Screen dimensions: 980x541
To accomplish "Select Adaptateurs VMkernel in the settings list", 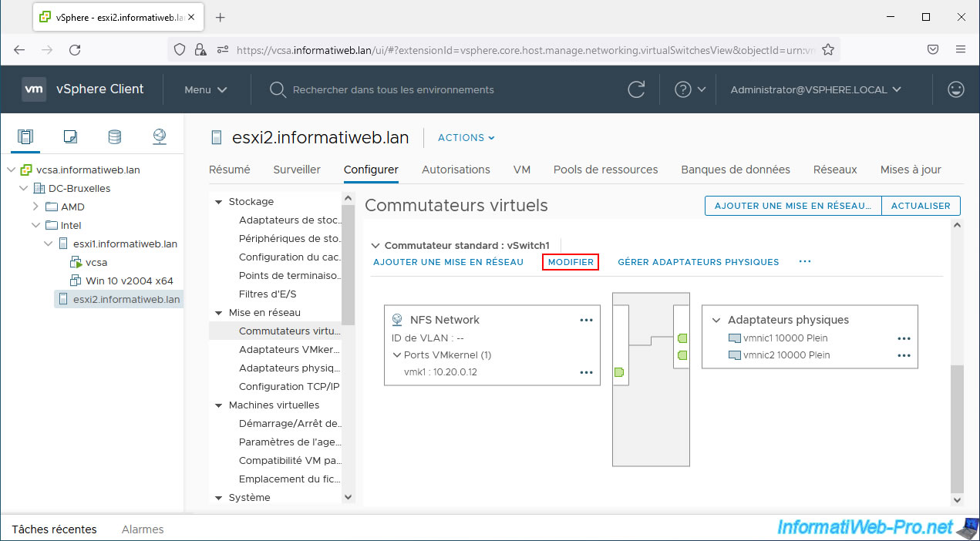I will tap(289, 350).
